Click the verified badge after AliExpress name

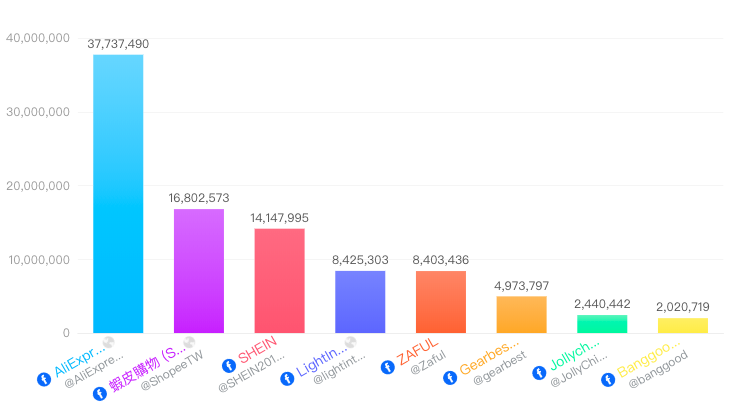(109, 343)
